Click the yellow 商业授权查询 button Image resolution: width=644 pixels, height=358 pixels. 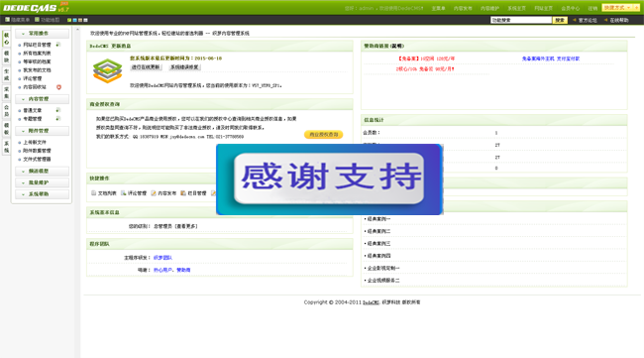[324, 135]
